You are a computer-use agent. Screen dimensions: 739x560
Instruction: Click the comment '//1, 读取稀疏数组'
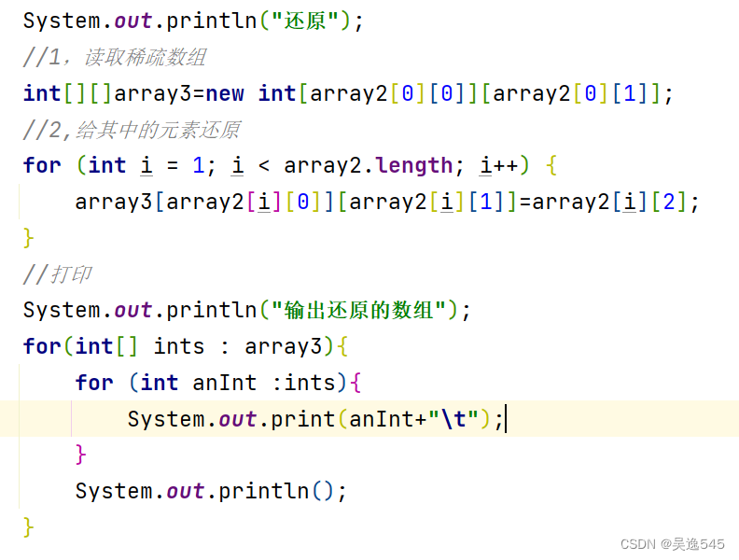[x=115, y=57]
